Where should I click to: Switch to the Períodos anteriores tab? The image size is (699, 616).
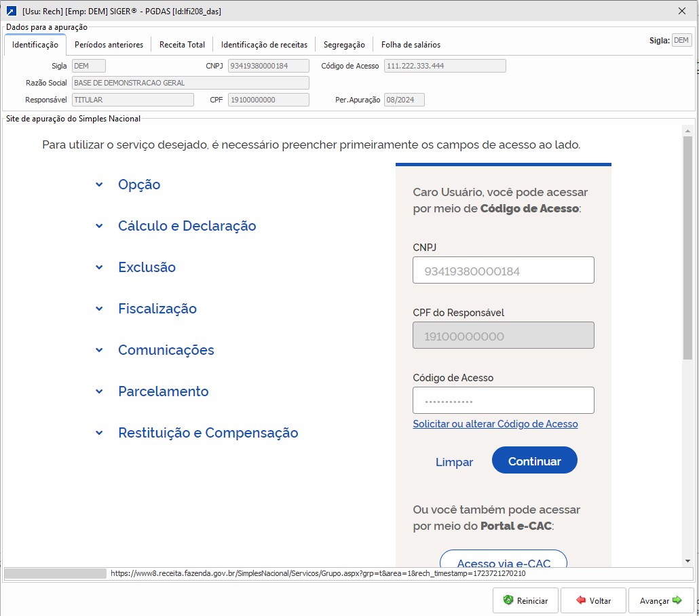coord(109,45)
